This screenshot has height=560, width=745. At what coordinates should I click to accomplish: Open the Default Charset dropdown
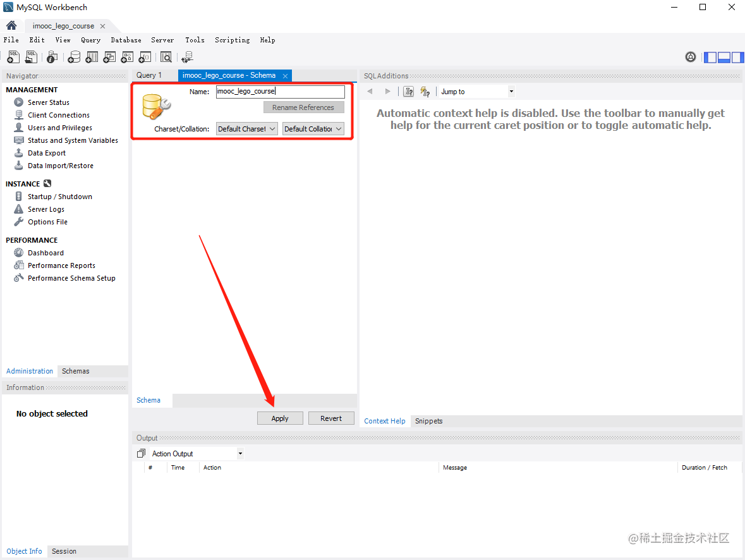(246, 129)
